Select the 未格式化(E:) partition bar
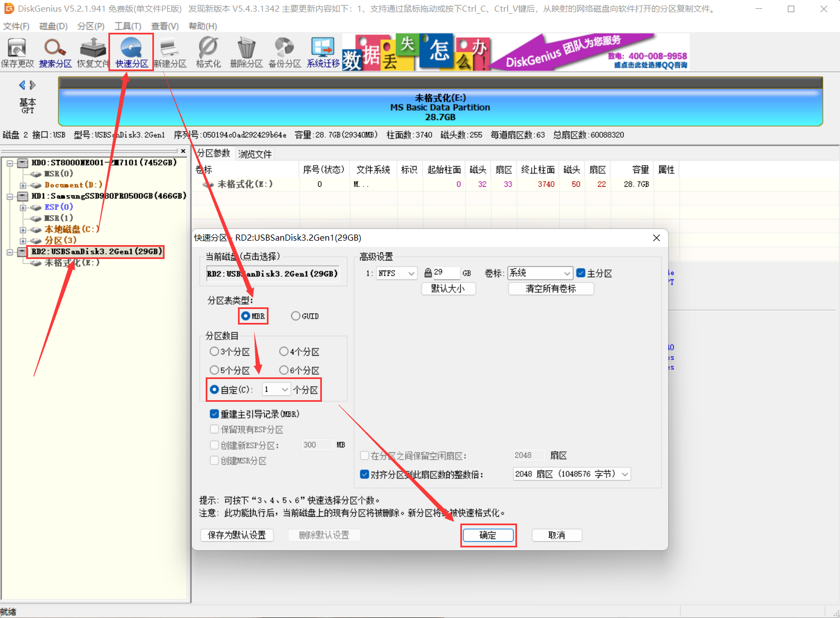 438,107
